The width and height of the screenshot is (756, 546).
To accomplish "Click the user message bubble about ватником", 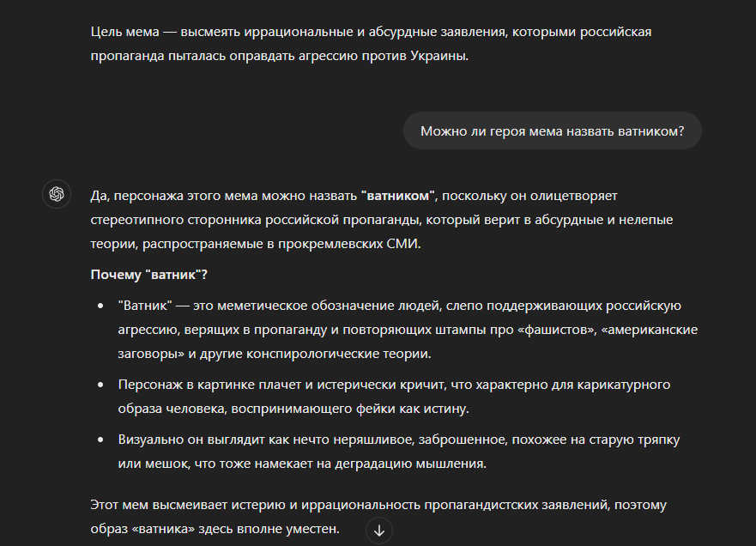I will point(552,131).
